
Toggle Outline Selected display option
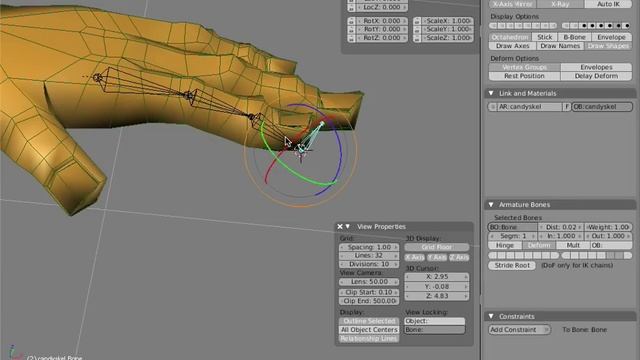(369, 321)
